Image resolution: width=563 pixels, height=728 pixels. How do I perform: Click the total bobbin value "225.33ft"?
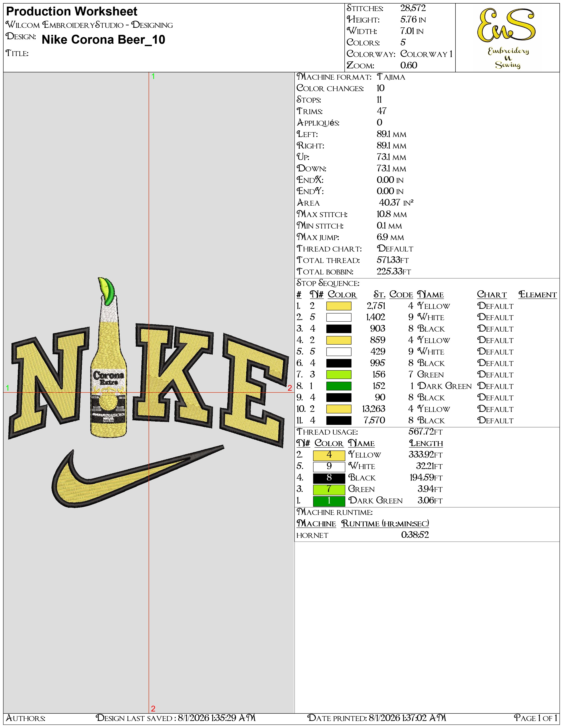(394, 272)
